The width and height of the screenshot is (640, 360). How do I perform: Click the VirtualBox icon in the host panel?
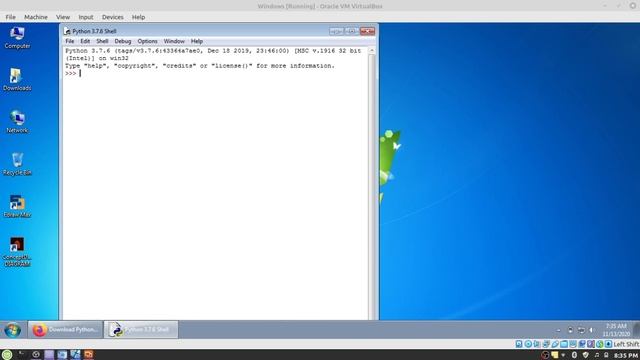pyautogui.click(x=76, y=354)
